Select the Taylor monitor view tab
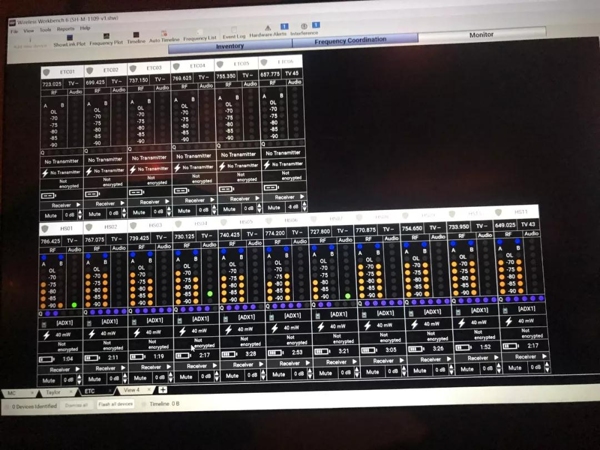Screen dimensions: 600x450 (57, 392)
